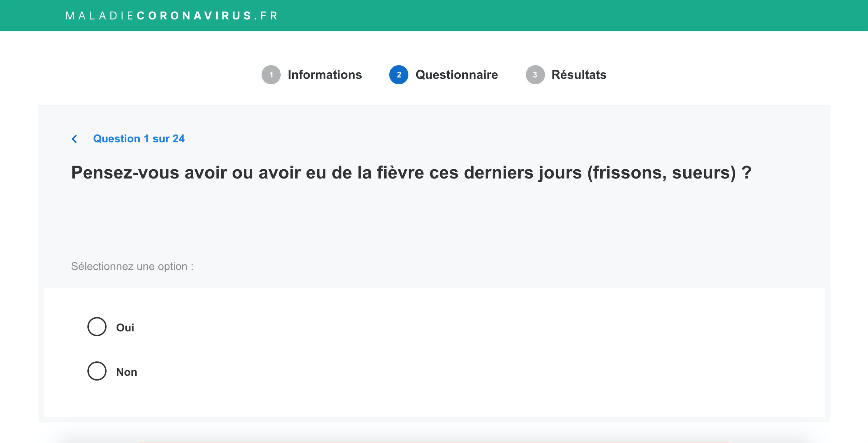Click the "Sélectionnez une option :" label
This screenshot has width=868, height=443.
[x=132, y=266]
